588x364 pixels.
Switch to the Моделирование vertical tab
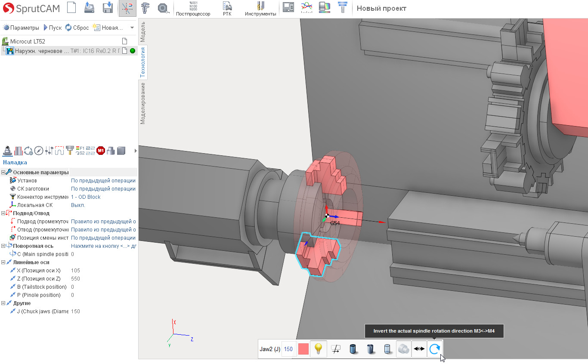143,103
